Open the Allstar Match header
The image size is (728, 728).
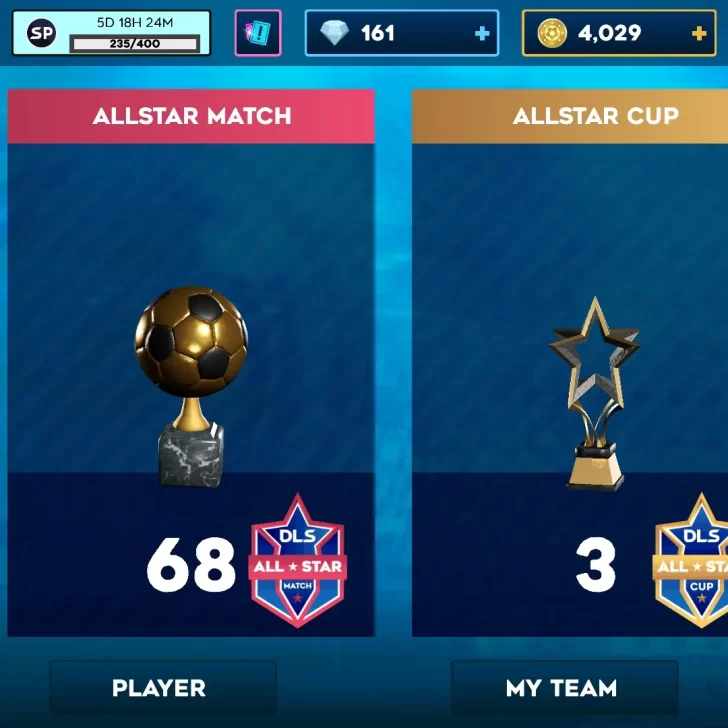191,116
